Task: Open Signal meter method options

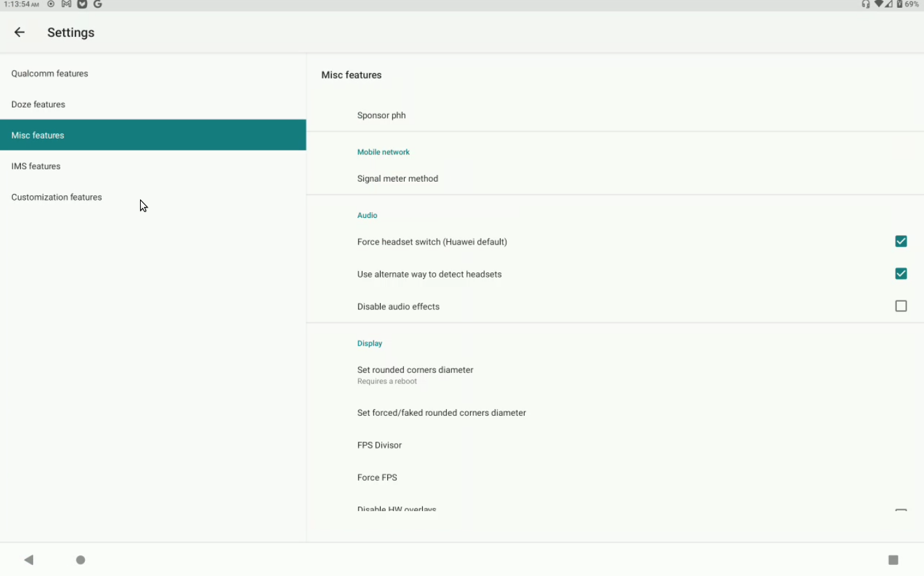Action: click(397, 178)
